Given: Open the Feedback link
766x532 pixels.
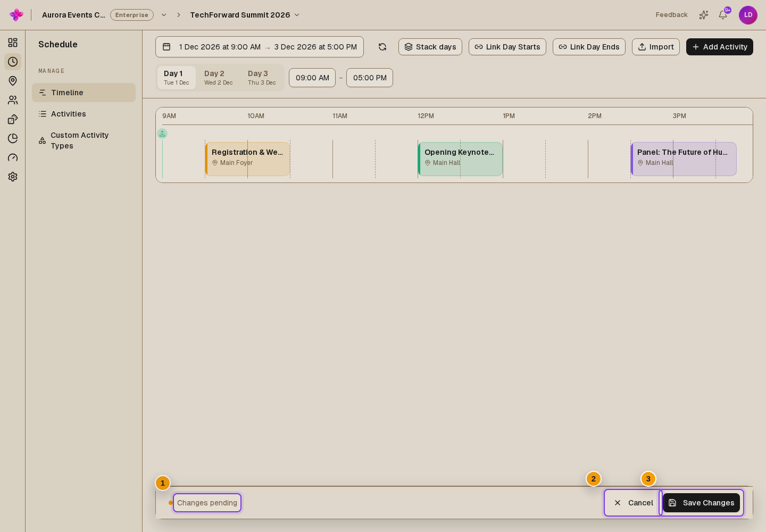Looking at the screenshot, I should click(671, 15).
